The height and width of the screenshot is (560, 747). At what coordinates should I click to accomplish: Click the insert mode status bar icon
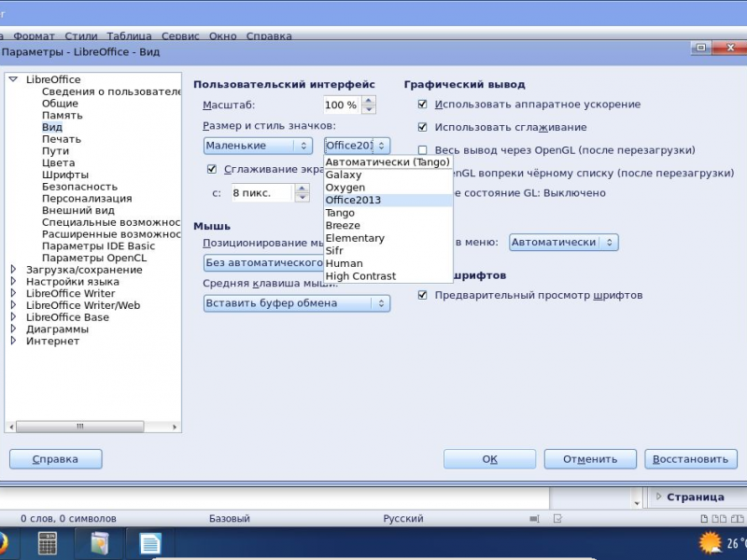coord(534,519)
